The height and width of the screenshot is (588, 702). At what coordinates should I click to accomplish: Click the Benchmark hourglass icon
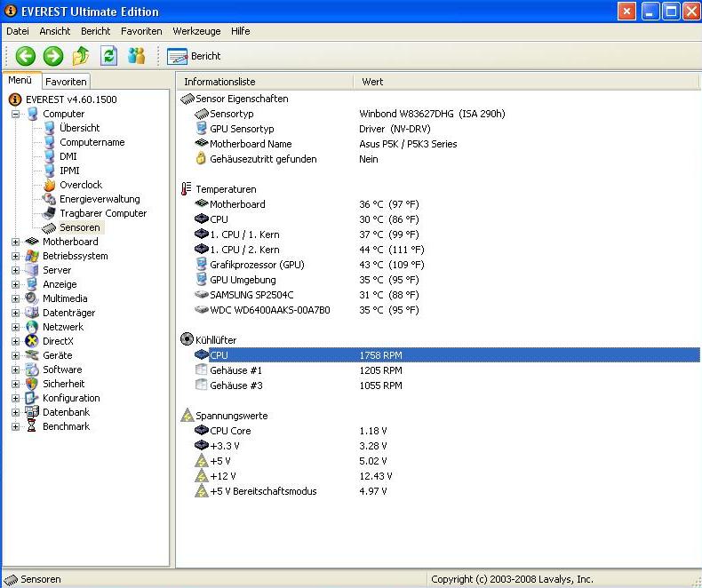31,426
